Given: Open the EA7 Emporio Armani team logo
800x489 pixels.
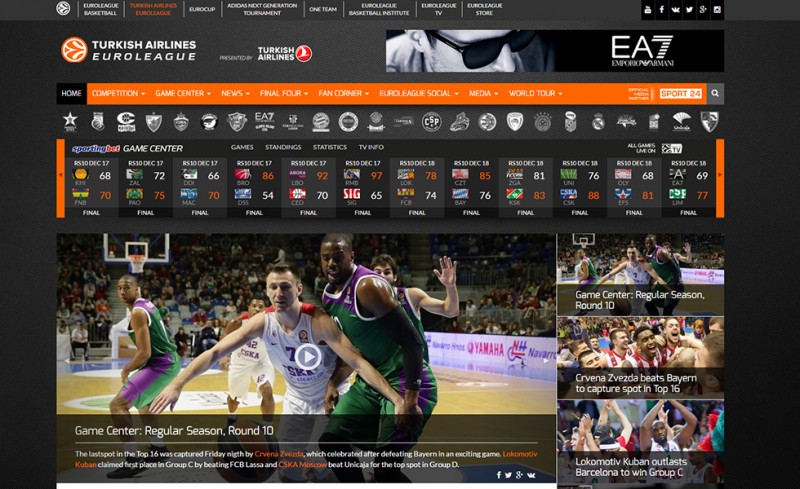Looking at the screenshot, I should click(264, 122).
